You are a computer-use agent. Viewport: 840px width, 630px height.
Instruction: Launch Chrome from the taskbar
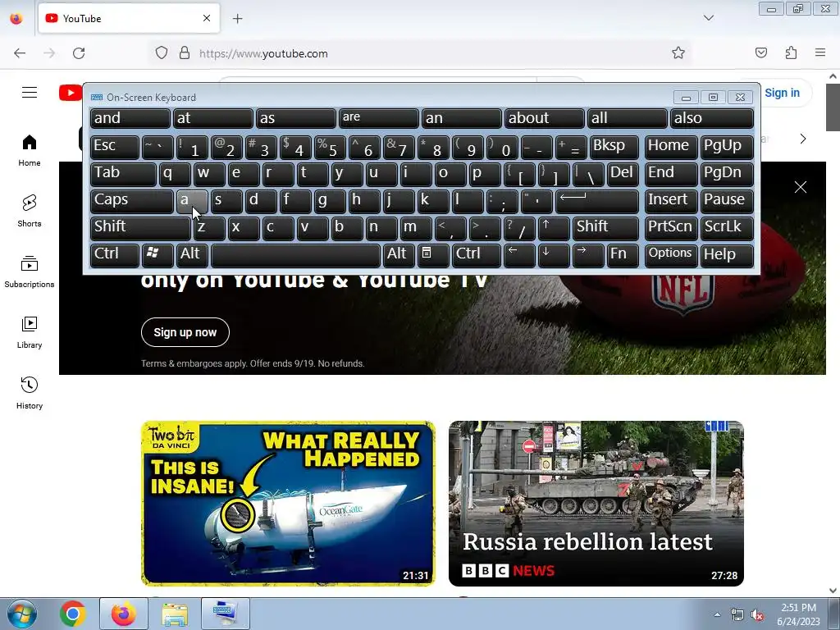point(73,614)
